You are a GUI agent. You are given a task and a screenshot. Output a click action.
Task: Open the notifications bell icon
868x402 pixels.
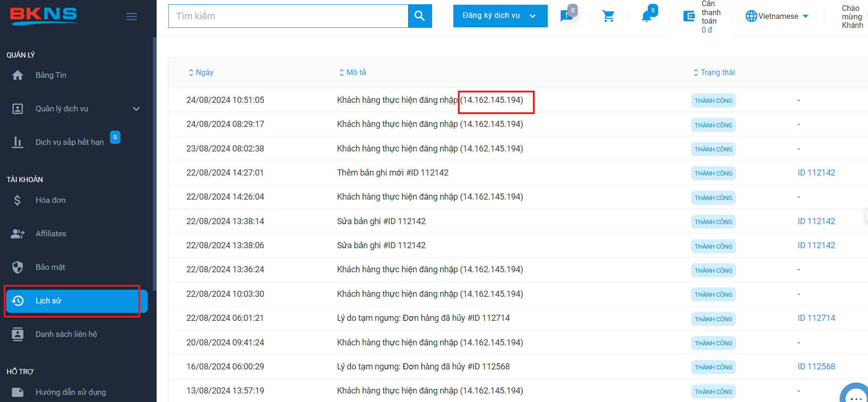tap(646, 16)
